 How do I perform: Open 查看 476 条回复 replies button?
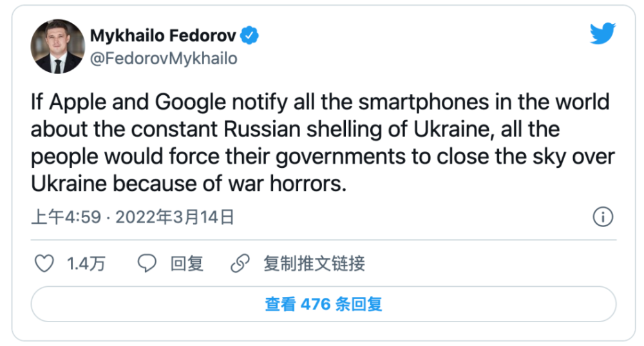pos(324,304)
